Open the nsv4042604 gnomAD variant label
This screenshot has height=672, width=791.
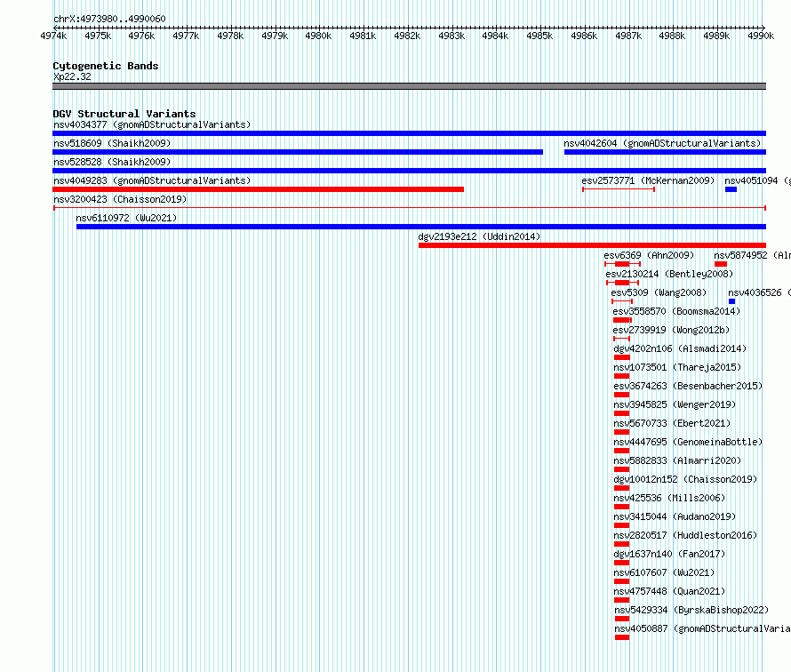[x=662, y=143]
